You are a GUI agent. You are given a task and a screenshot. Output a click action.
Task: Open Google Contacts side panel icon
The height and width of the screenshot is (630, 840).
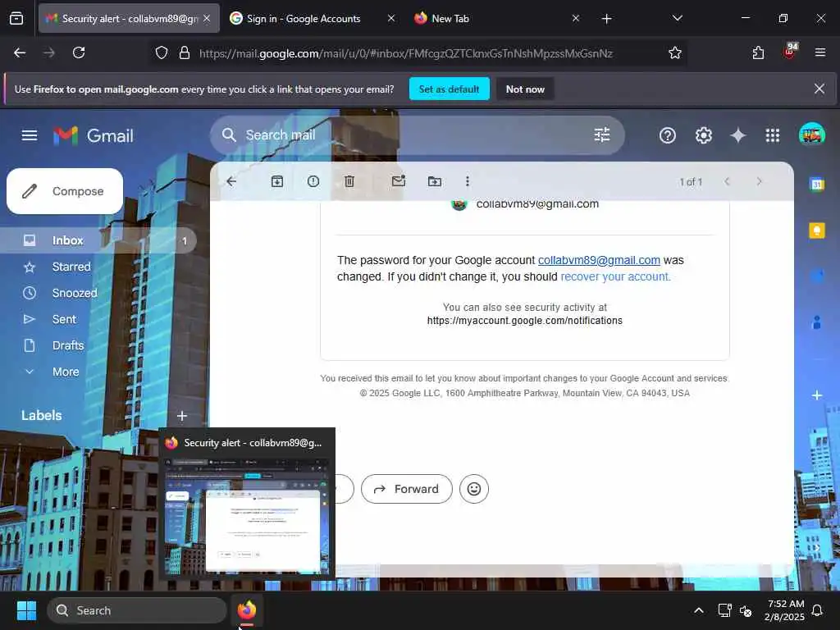coord(817,322)
